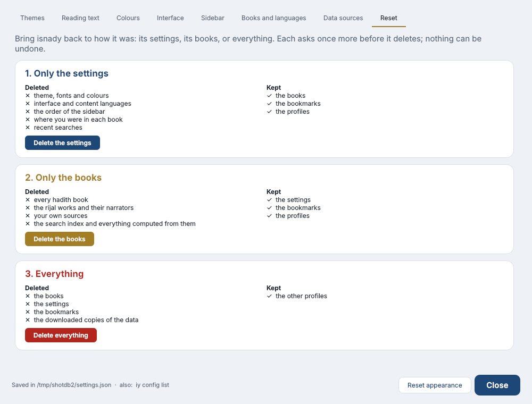Click the 'theme, fonts and colours' text

tap(71, 96)
